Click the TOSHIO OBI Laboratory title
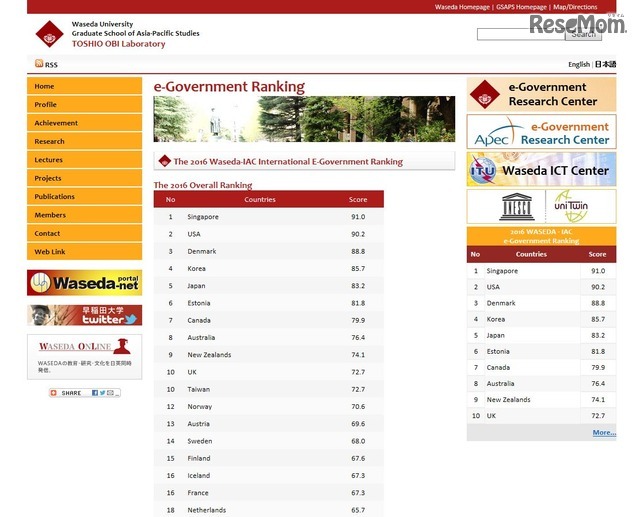 pos(118,44)
